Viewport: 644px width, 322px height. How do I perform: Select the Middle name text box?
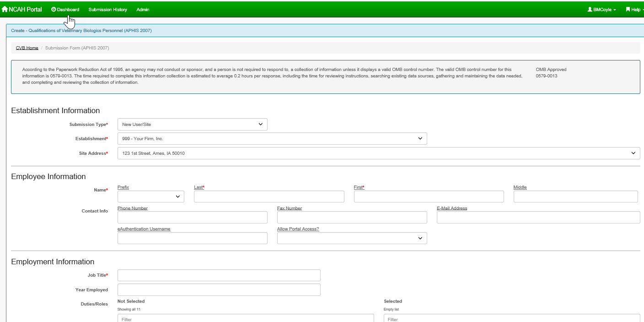(x=575, y=196)
